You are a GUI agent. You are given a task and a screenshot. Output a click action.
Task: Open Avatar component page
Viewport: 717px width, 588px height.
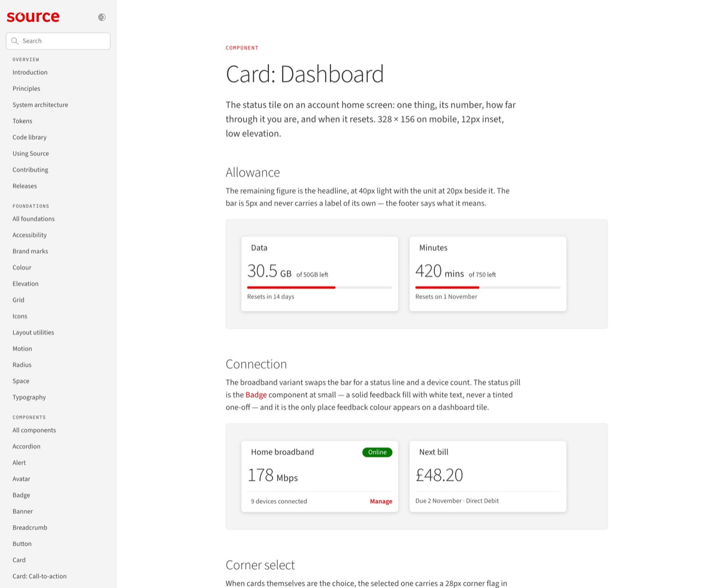coord(22,479)
